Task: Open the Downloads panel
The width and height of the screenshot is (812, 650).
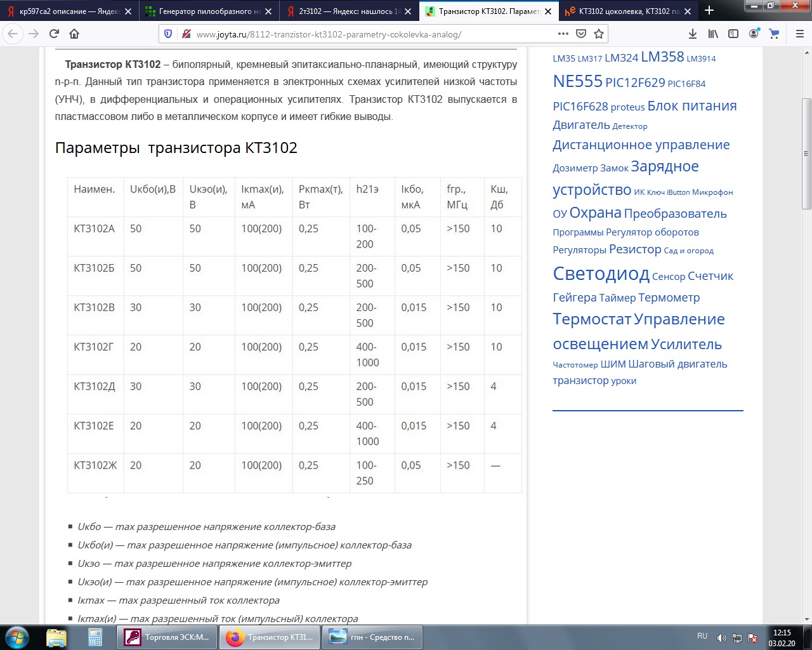Action: [x=693, y=34]
